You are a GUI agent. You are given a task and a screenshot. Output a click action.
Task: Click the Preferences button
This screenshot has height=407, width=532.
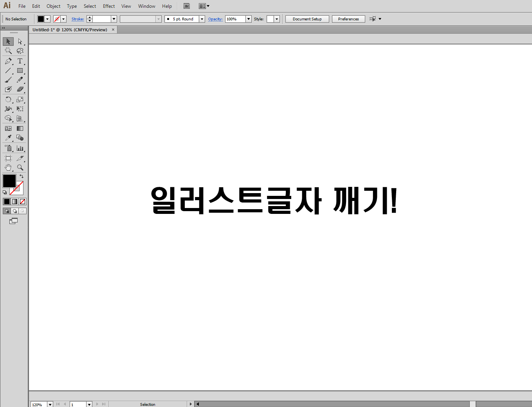point(348,19)
